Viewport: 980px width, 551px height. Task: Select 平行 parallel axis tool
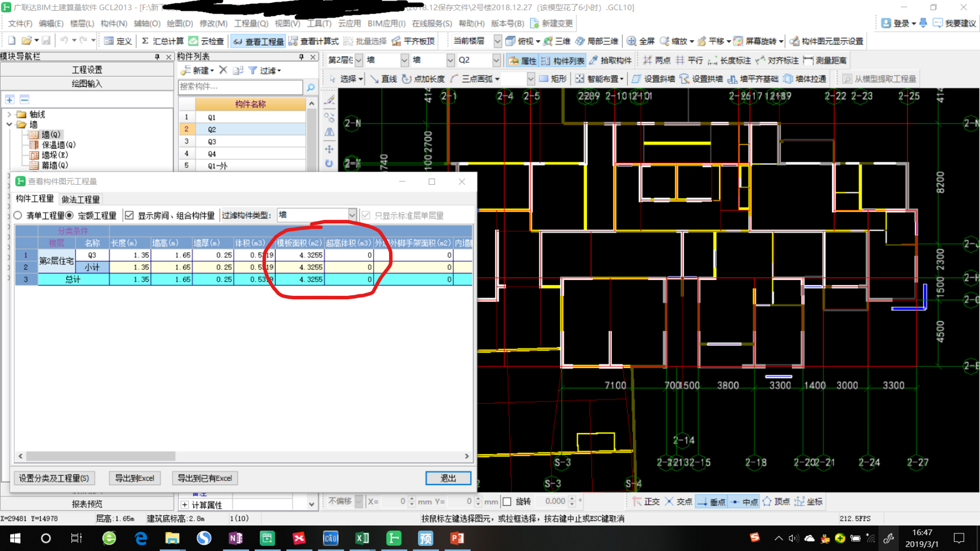pos(689,60)
